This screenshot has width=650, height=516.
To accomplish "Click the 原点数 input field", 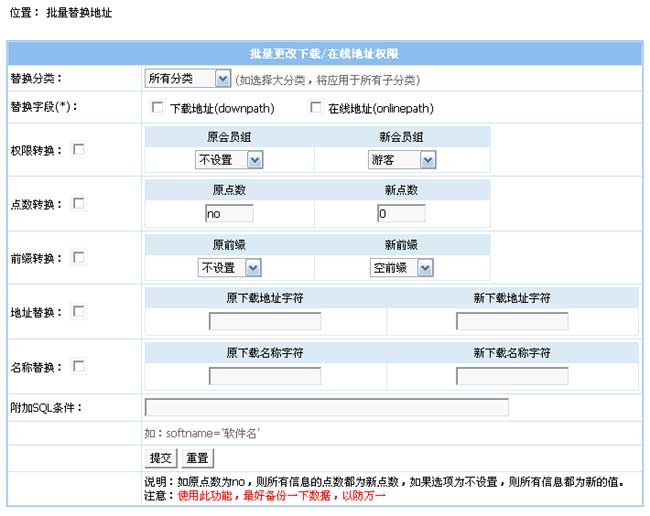I will (x=229, y=213).
